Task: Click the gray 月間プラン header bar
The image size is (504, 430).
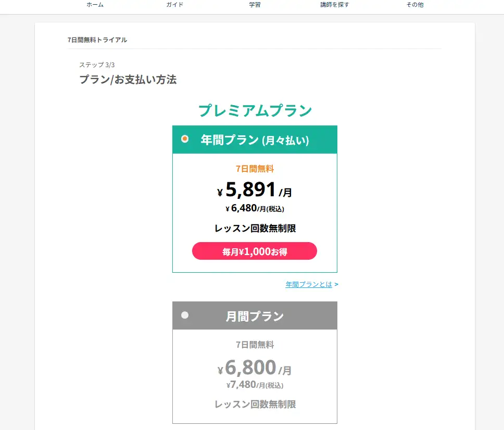Action: [255, 316]
